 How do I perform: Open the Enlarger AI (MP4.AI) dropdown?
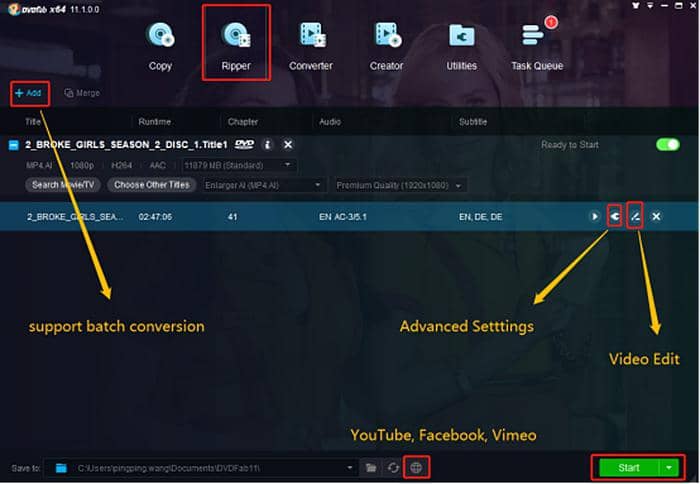pyautogui.click(x=264, y=185)
